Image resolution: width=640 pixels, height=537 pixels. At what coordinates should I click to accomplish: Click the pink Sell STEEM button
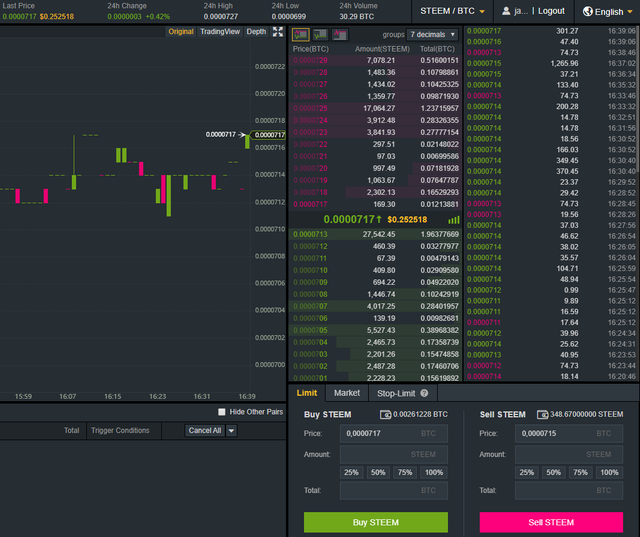[x=551, y=522]
